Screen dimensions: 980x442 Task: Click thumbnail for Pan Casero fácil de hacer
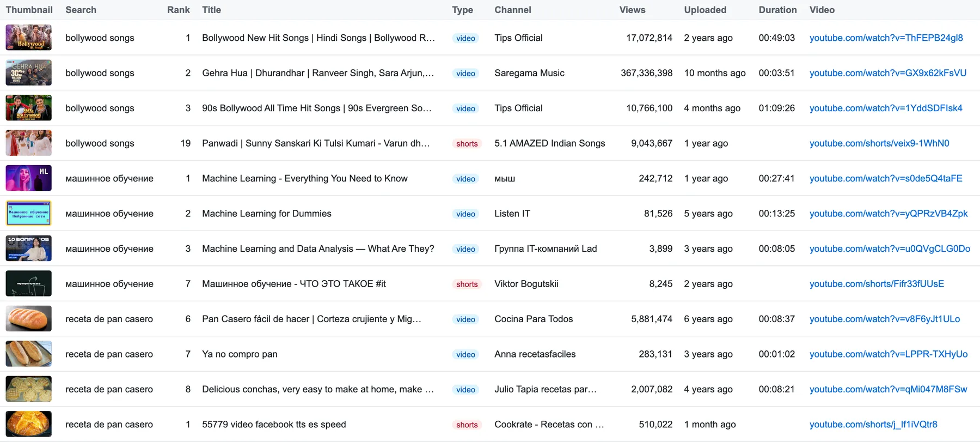point(28,319)
